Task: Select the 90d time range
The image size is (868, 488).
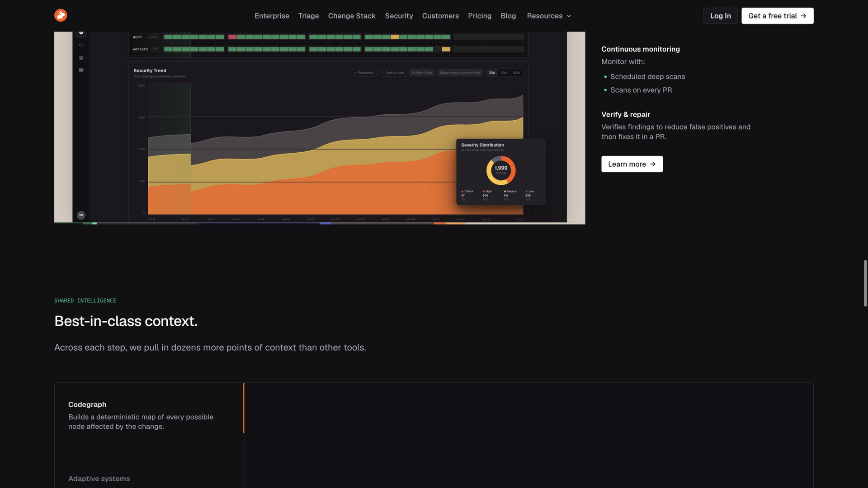Action: [504, 73]
